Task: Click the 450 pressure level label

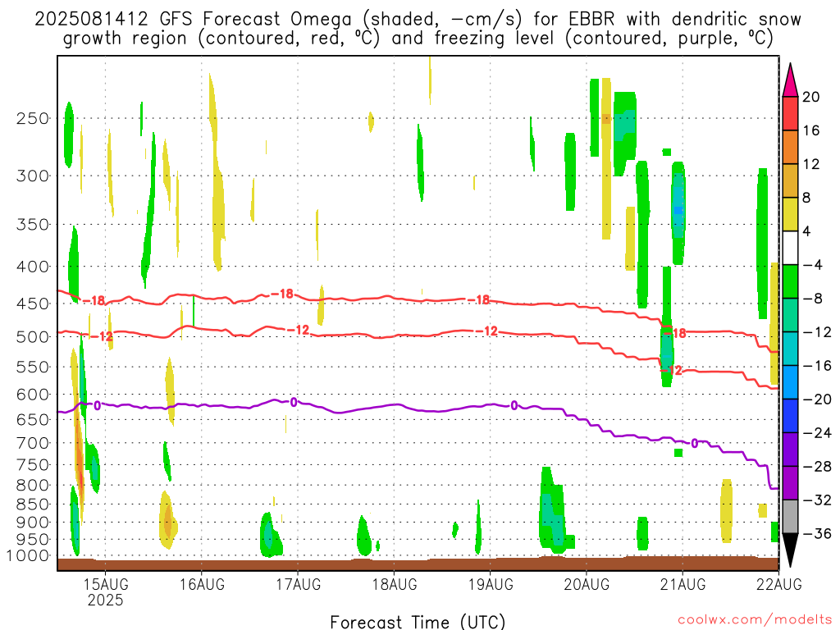Action: point(33,304)
